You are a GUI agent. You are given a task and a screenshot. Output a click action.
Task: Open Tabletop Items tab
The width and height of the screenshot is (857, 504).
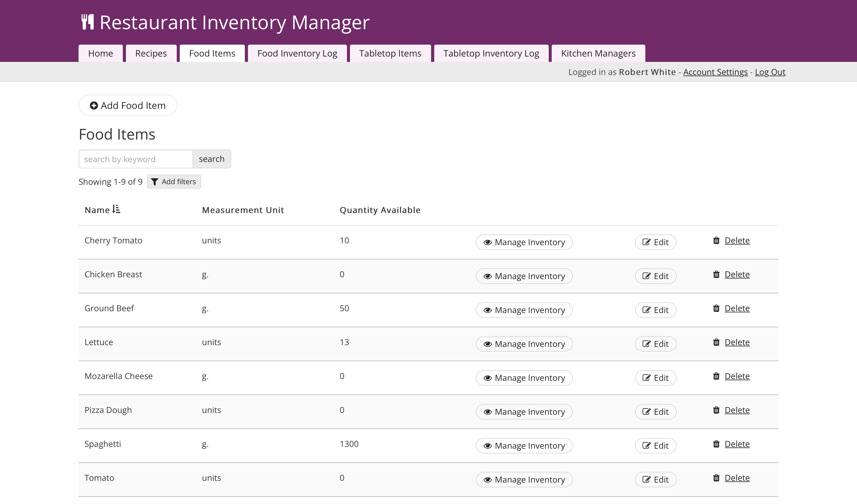(x=390, y=53)
